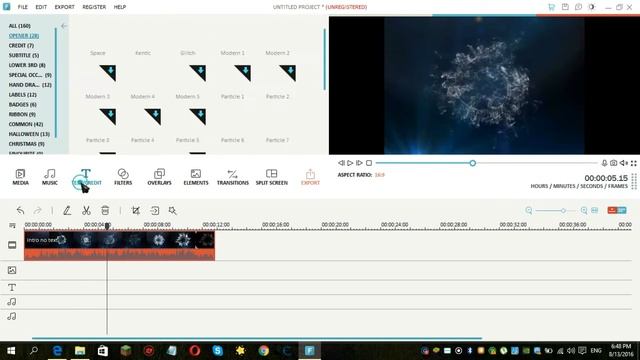
Task: Click the undo arrow in the timeline toolbar
Action: click(20, 211)
